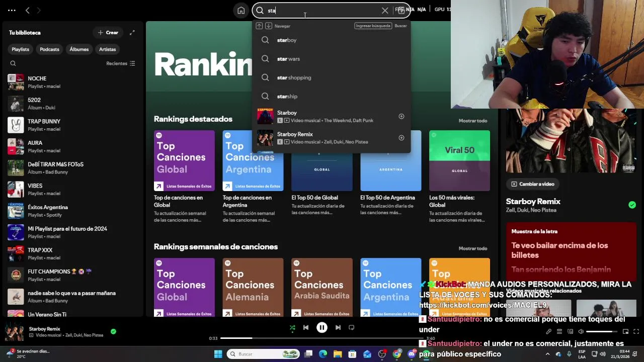The width and height of the screenshot is (644, 362).
Task: Select the 'star wars' search suggestion
Action: [332, 59]
